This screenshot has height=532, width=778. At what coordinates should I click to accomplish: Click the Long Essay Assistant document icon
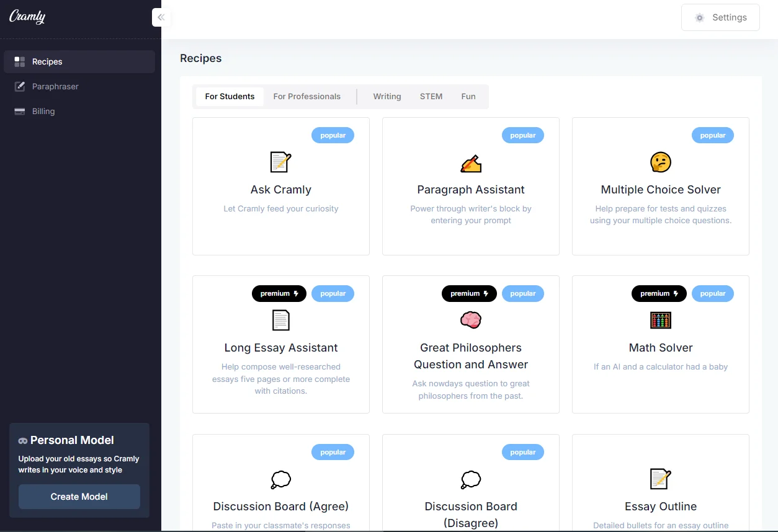(281, 321)
